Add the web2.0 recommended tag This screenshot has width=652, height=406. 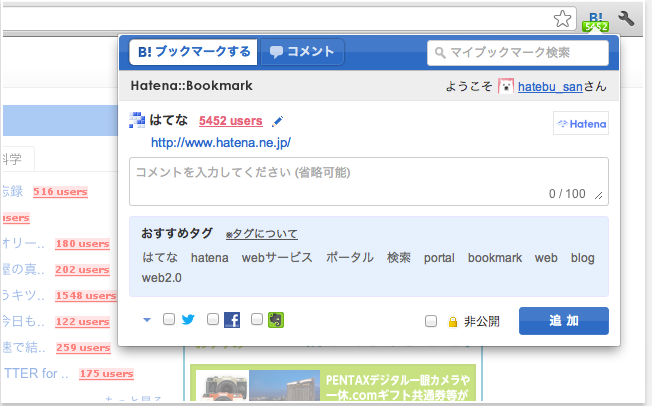click(162, 277)
